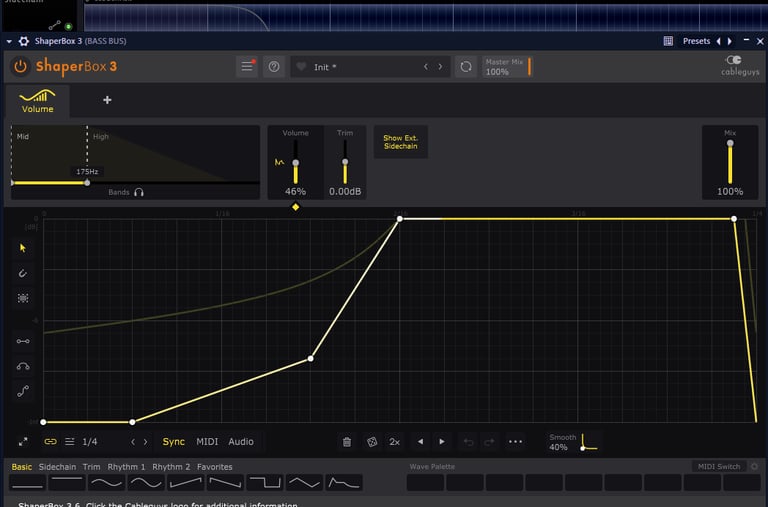Select the High band label
The height and width of the screenshot is (507, 768).
100,137
